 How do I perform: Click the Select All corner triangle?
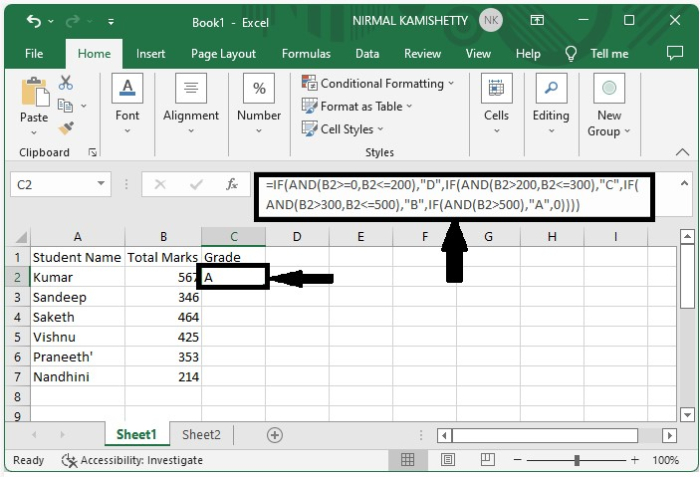point(19,236)
